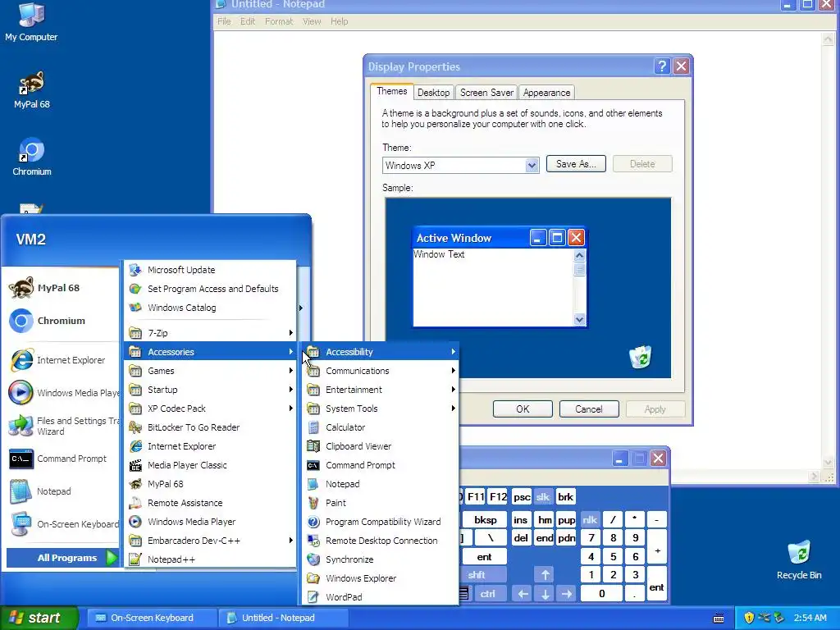
Task: Open Remote Desktop Connection
Action: click(x=381, y=541)
